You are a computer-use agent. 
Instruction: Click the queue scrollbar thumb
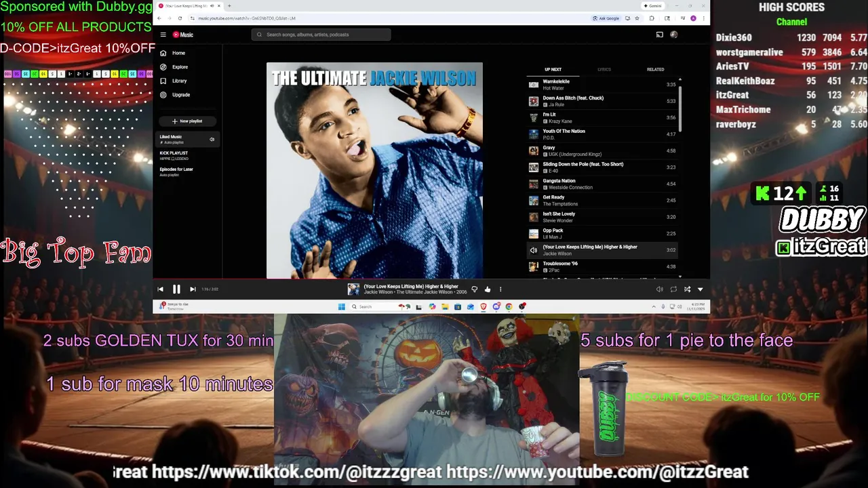680,108
